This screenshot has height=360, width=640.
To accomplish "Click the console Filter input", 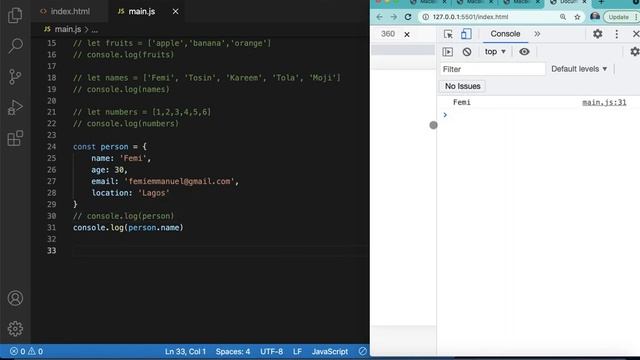I will (493, 69).
